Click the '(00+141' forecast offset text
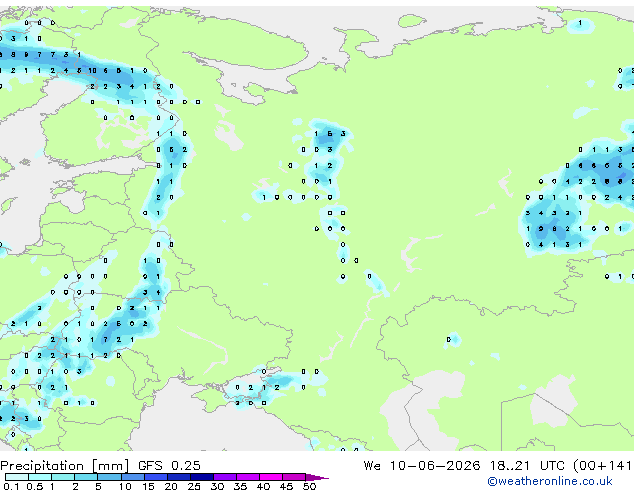This screenshot has width=634, height=490. click(603, 465)
